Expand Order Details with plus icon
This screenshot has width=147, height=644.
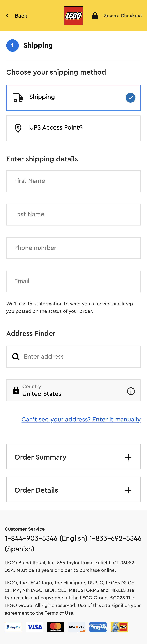128,490
